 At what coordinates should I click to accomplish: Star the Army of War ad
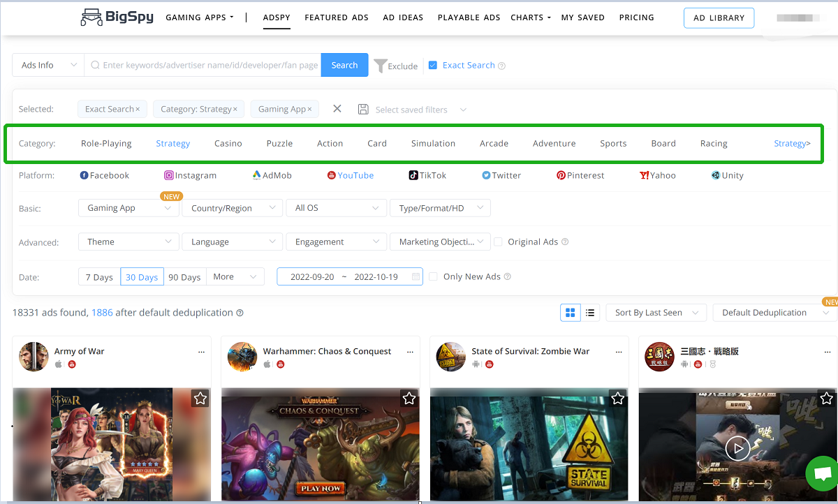coord(200,399)
